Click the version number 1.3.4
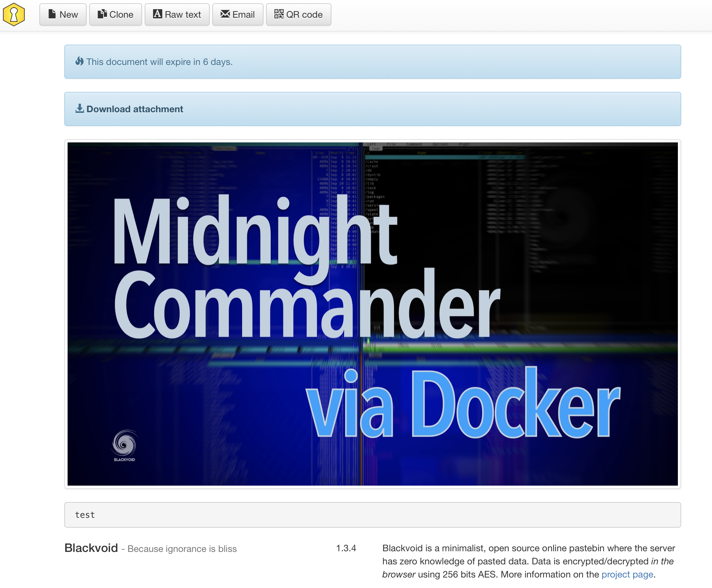712x588 pixels. 346,548
